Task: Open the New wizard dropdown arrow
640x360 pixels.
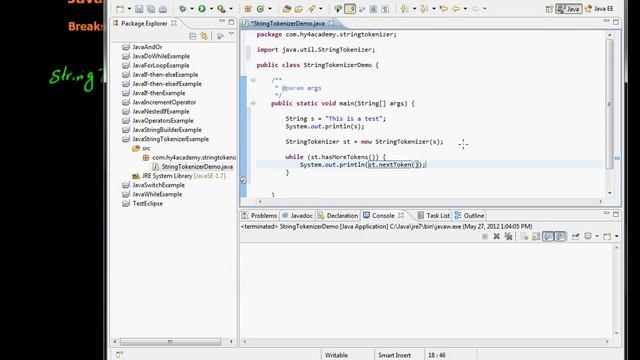Action: coord(129,9)
